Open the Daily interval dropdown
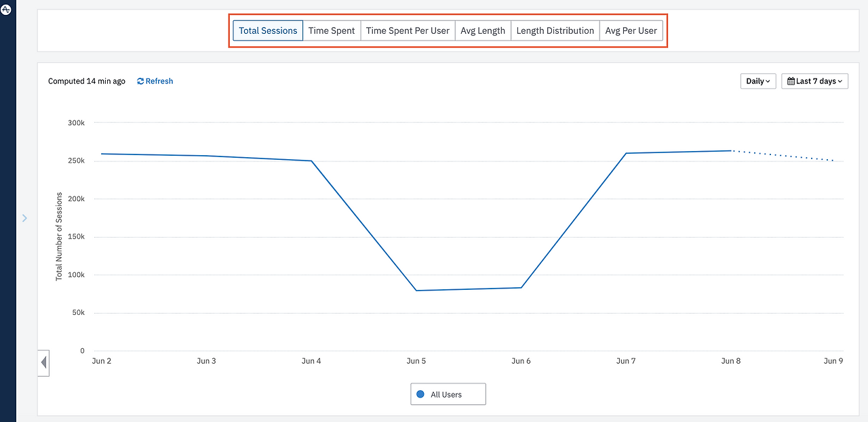 tap(758, 81)
